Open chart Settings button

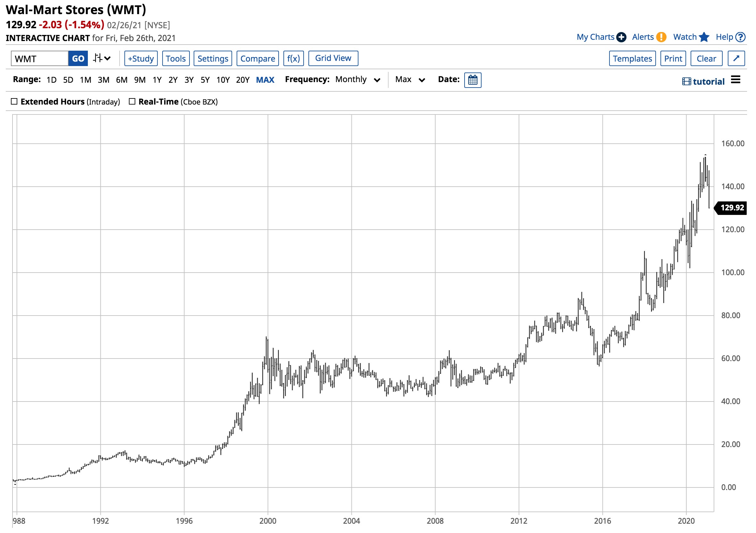point(213,58)
